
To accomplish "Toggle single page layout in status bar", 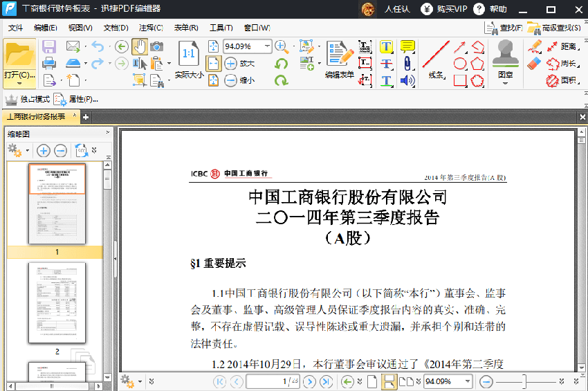I will 372,381.
